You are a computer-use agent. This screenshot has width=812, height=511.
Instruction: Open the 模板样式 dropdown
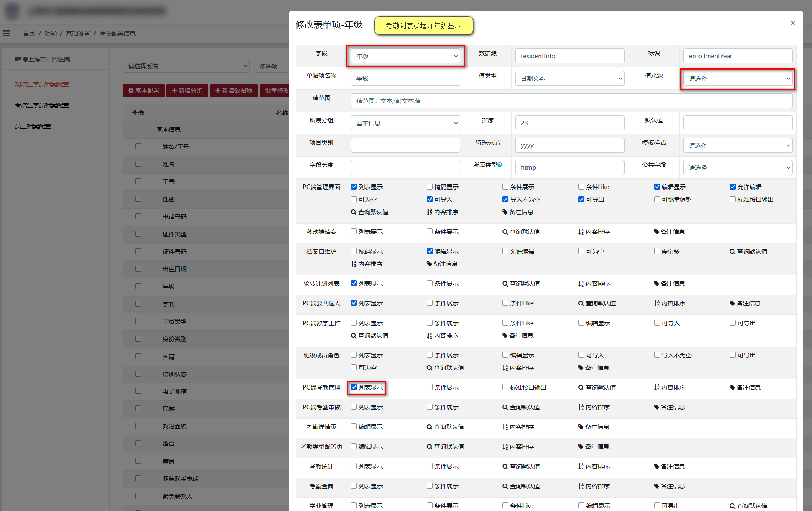click(x=738, y=145)
